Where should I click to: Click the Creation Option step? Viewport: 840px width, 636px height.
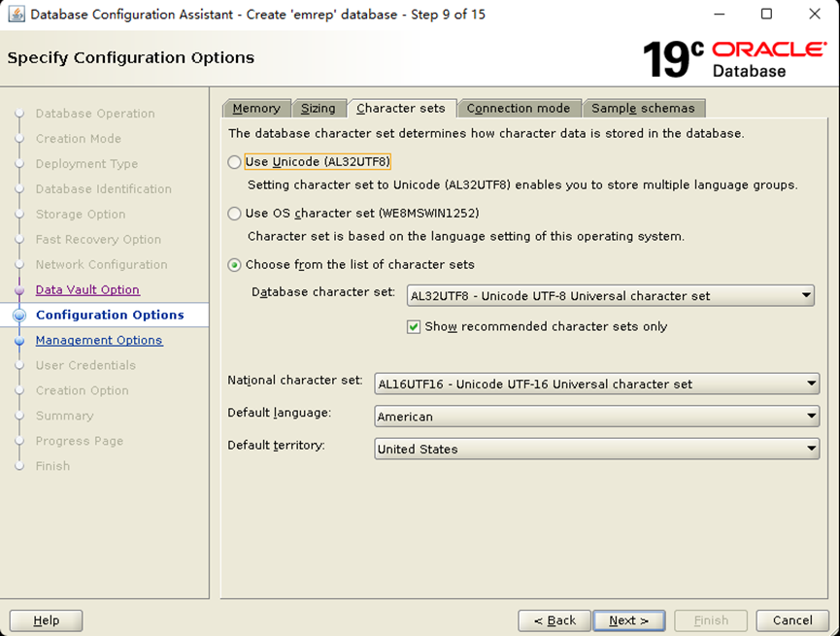click(x=83, y=390)
